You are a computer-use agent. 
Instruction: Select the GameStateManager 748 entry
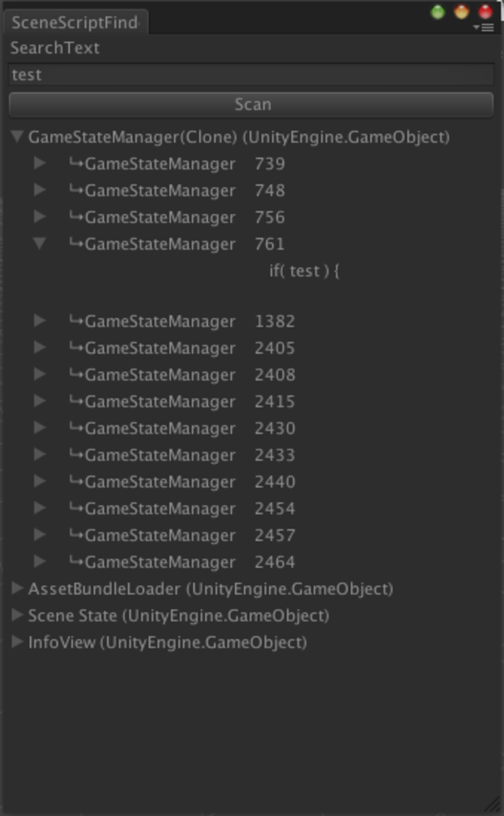pos(177,190)
